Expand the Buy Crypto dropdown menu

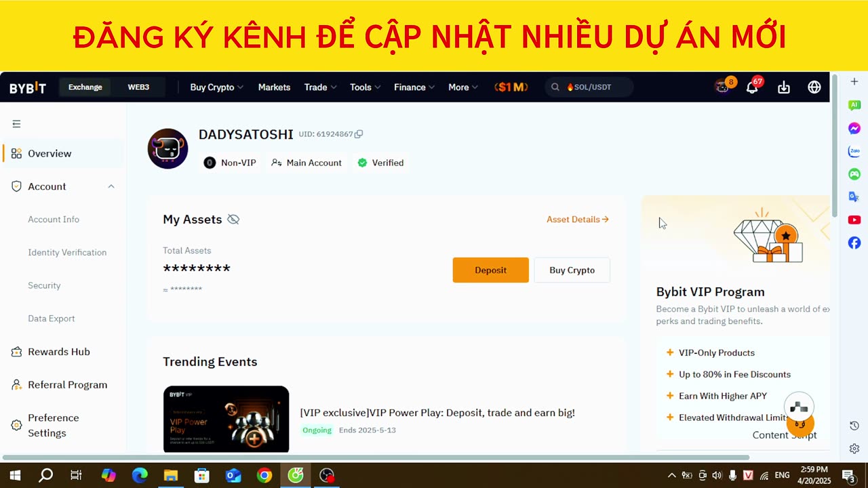pos(216,87)
